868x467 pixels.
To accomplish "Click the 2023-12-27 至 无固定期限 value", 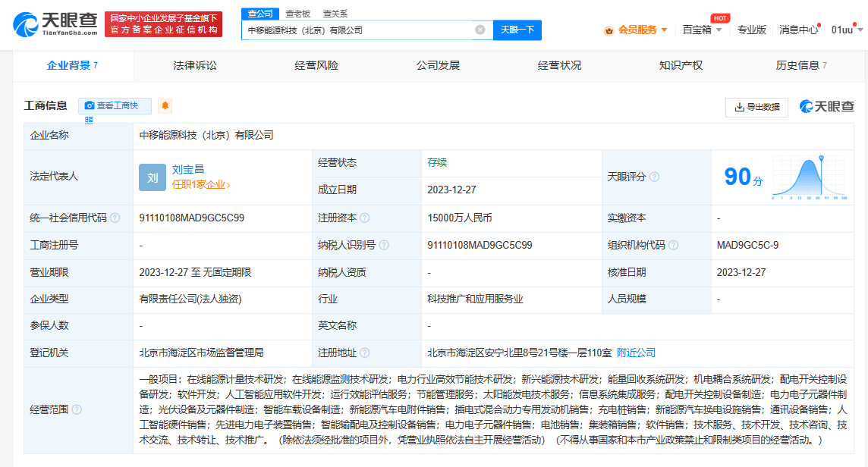I will point(195,272).
